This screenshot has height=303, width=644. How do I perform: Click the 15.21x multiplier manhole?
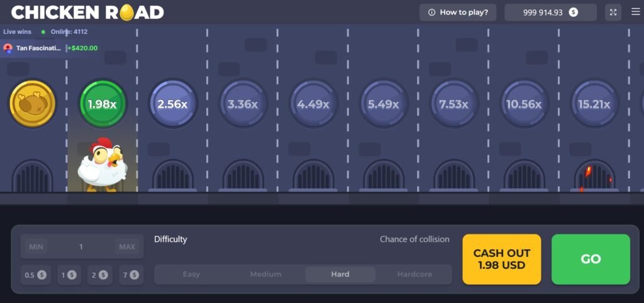click(594, 104)
